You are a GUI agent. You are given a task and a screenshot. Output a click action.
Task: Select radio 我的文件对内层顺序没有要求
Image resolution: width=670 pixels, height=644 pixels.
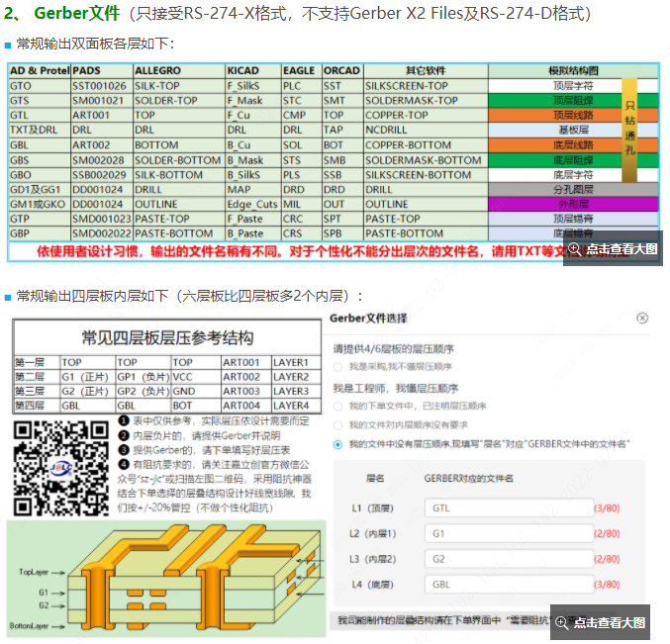coord(338,424)
